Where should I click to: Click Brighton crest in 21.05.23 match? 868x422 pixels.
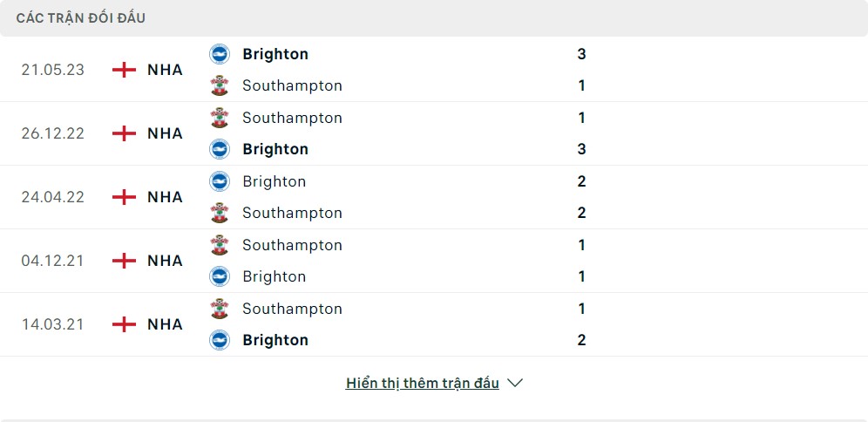pos(220,54)
